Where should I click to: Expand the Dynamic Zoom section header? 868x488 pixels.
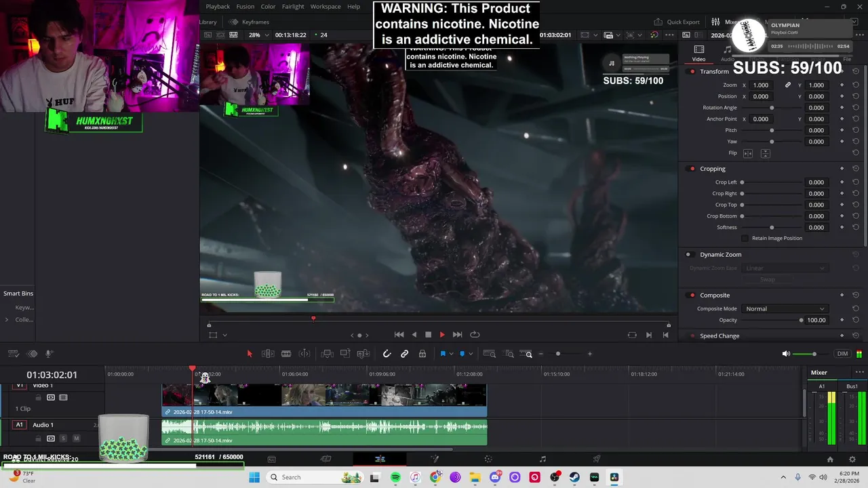click(x=720, y=255)
